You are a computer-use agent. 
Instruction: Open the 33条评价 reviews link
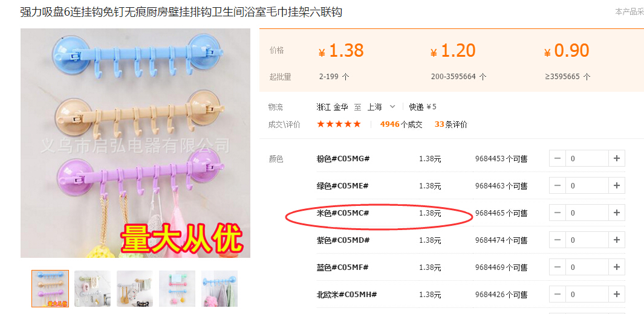tap(451, 124)
